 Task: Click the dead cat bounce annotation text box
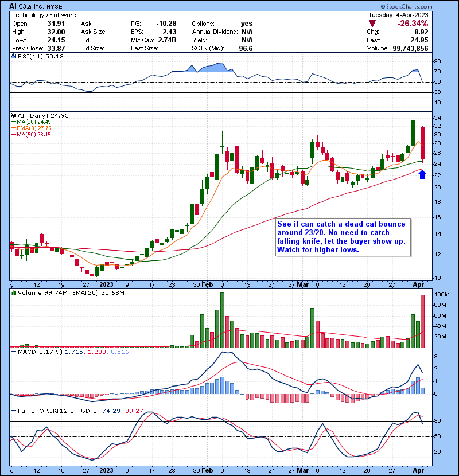coord(343,237)
